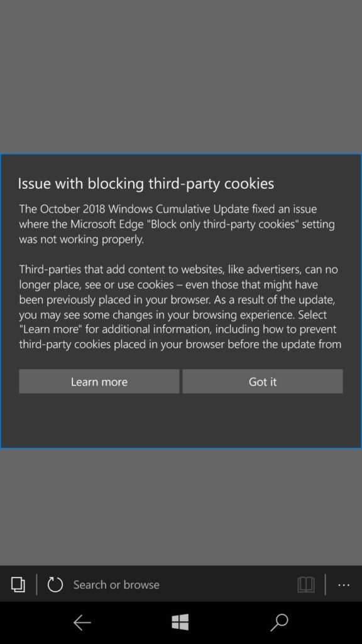362x644 pixels.
Task: Select Learn more about third-party cookies
Action: pyautogui.click(x=99, y=381)
